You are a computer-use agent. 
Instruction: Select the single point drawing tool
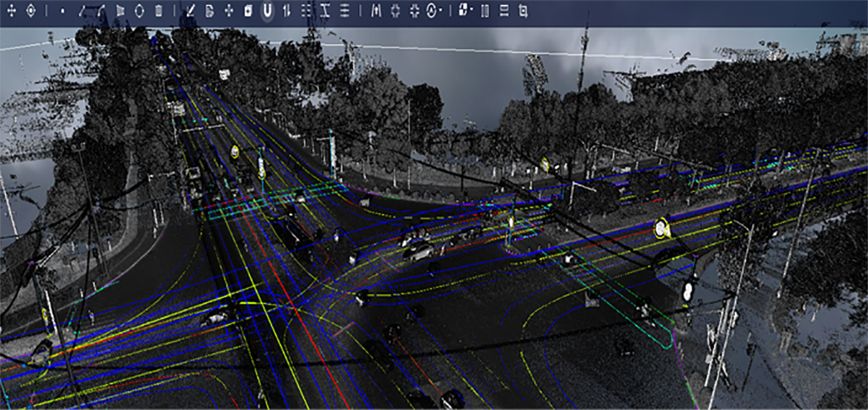click(x=62, y=10)
